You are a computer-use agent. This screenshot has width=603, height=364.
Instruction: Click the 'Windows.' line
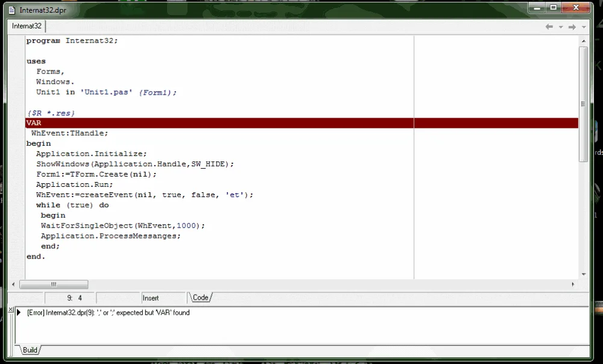pos(55,82)
